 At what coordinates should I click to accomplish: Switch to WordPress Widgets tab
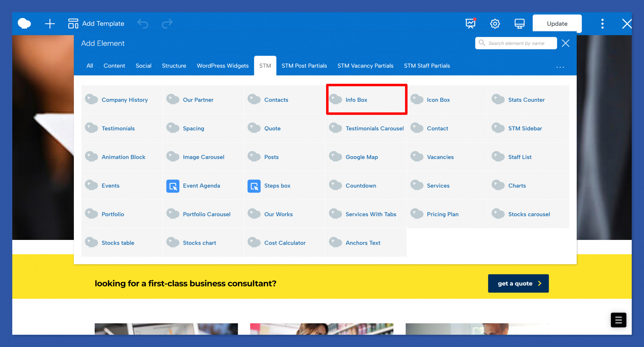[x=223, y=66]
